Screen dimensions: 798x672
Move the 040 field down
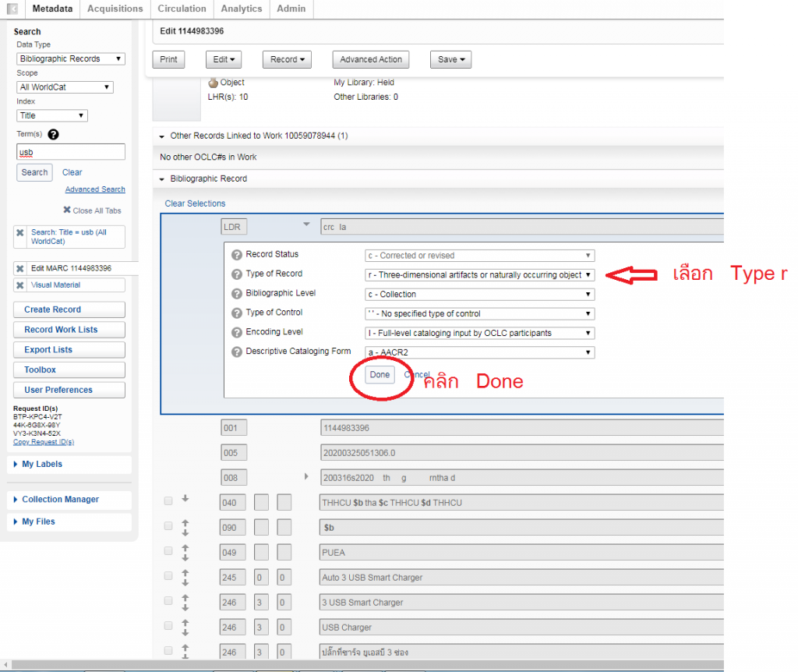click(185, 498)
